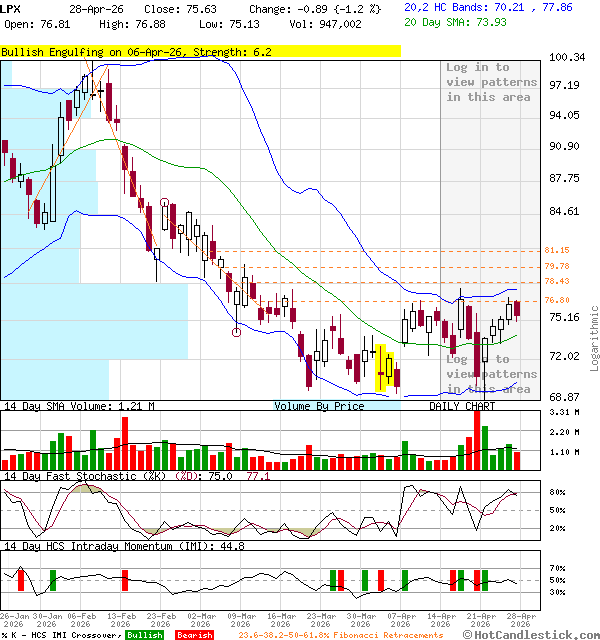Click the green Bullish legend box
600x640 pixels.
[145, 635]
